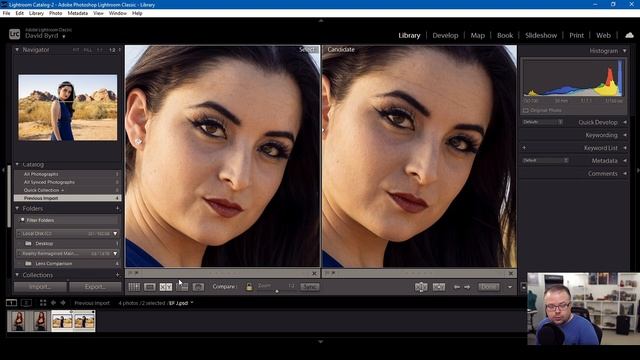Collapse the Catalog panel
Image resolution: width=640 pixels, height=360 pixels.
click(17, 164)
